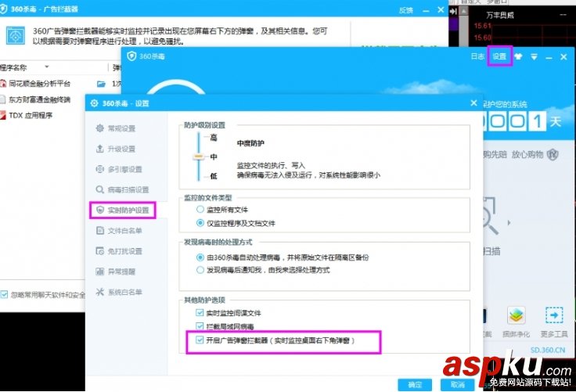The height and width of the screenshot is (392, 576).
Task: Select 监控所有文件 radio option
Action: tap(200, 210)
